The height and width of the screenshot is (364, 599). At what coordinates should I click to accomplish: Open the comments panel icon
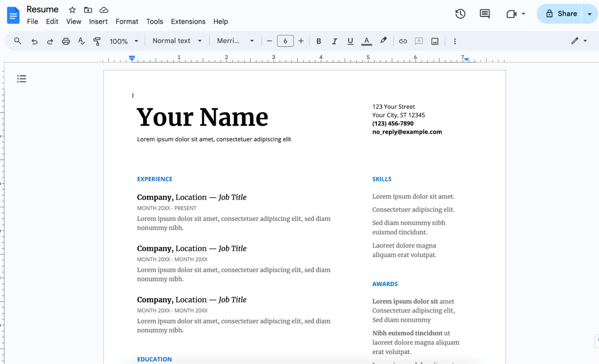click(485, 14)
